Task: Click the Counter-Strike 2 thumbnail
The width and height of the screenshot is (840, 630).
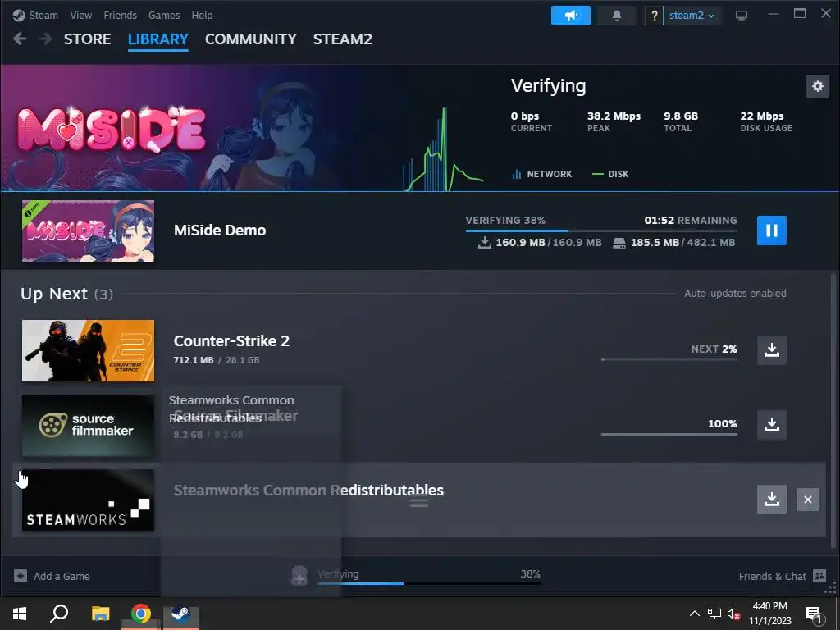Action: (89, 350)
